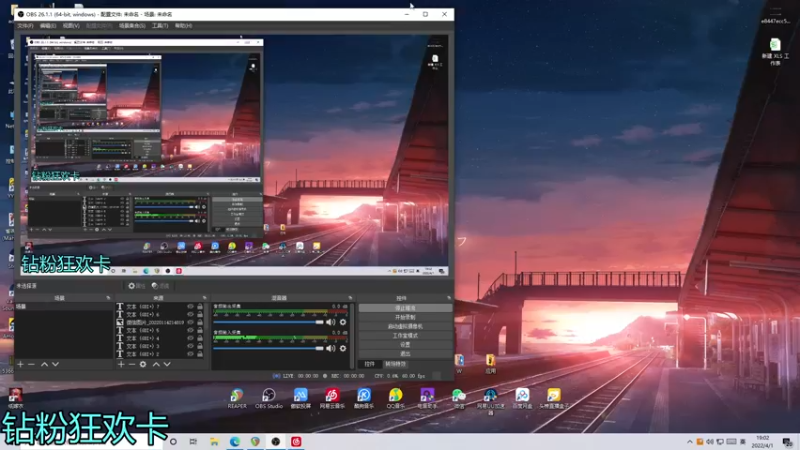Click the remove source minus icon

pos(132,364)
